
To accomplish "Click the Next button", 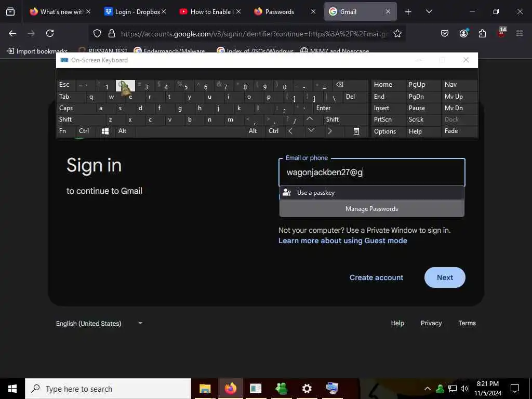I will 445,277.
